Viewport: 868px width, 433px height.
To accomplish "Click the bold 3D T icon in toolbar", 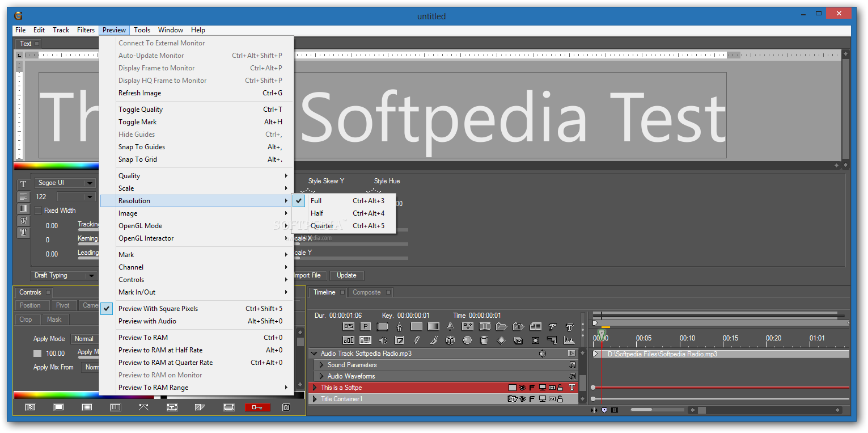I will click(570, 326).
